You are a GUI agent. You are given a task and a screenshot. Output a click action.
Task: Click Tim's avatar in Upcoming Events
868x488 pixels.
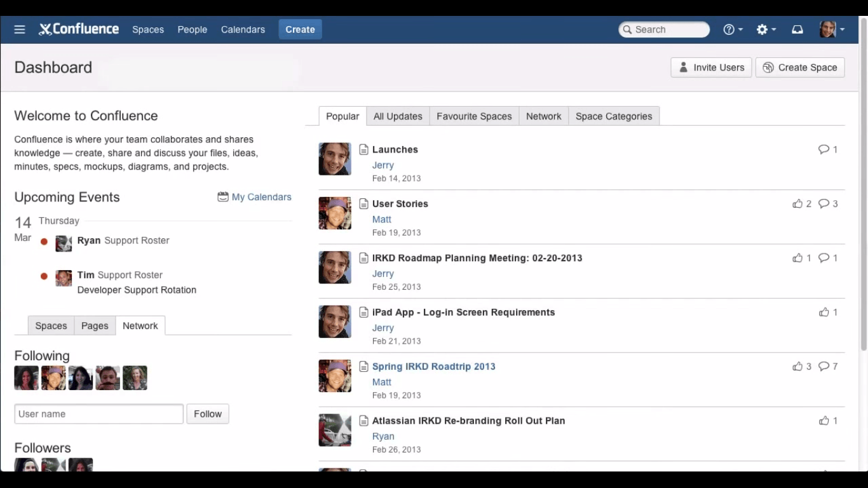(x=64, y=278)
